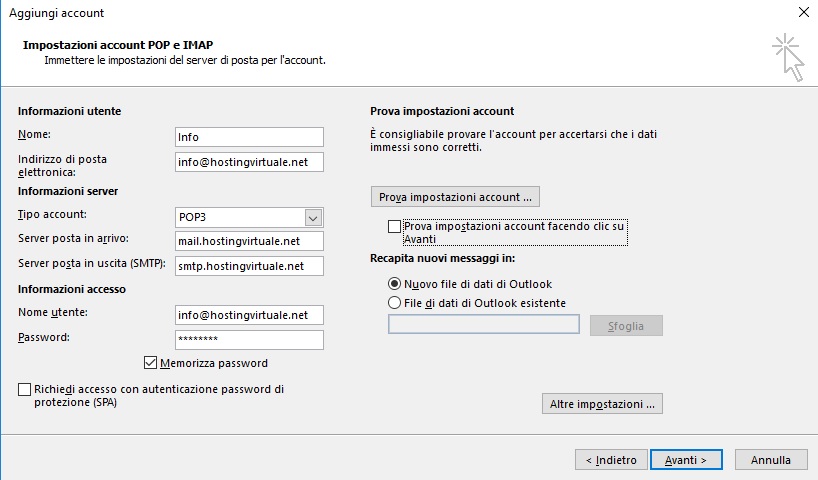Select Nuovo file di dati di Outlook
Viewport: 818px width, 480px height.
[x=394, y=284]
